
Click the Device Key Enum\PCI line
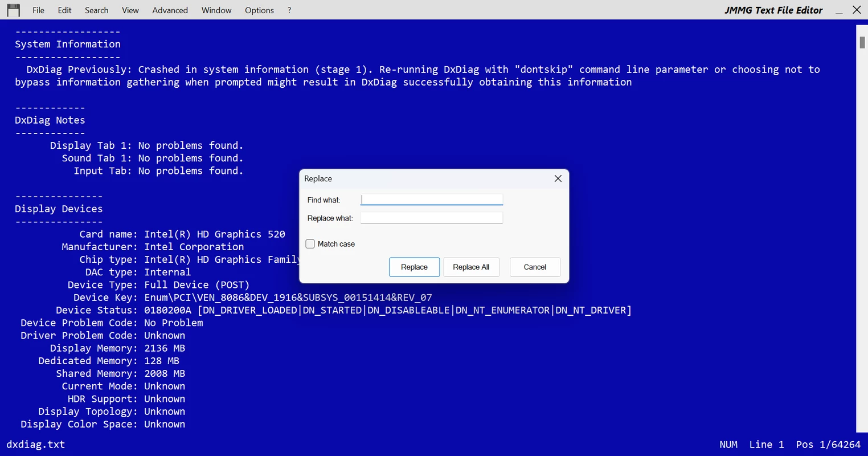253,298
